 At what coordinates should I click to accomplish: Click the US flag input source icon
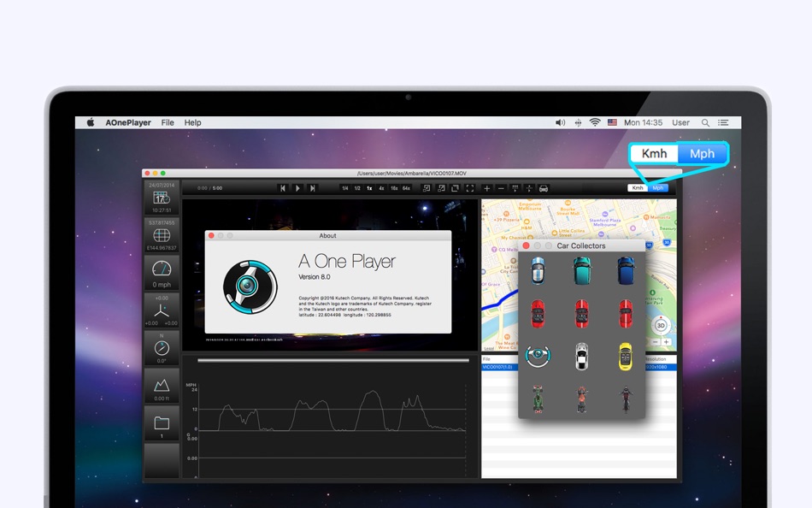click(x=612, y=122)
